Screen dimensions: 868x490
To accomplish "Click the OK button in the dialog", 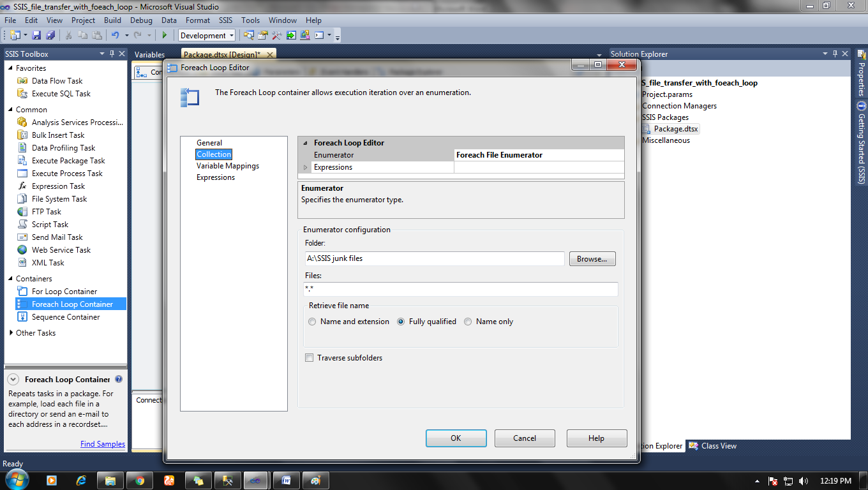I will (x=456, y=438).
